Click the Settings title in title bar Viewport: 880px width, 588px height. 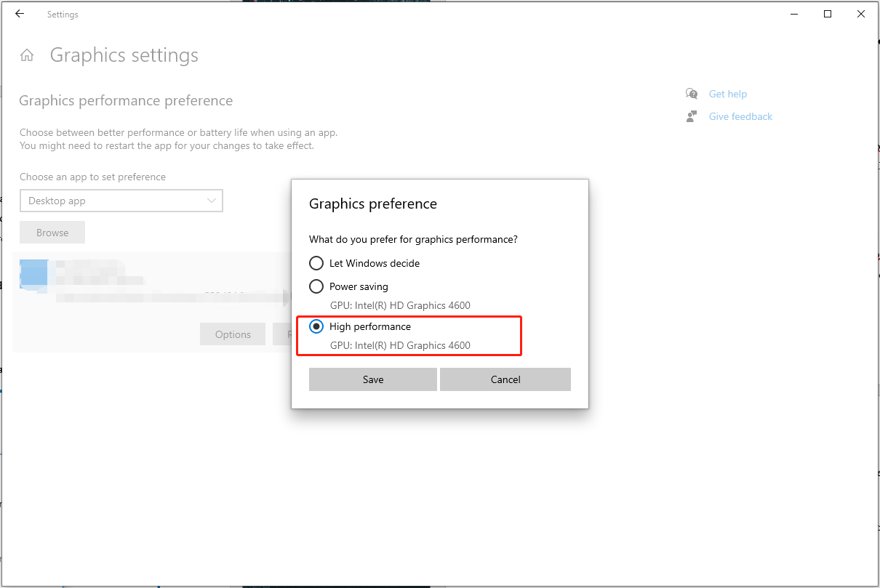63,15
